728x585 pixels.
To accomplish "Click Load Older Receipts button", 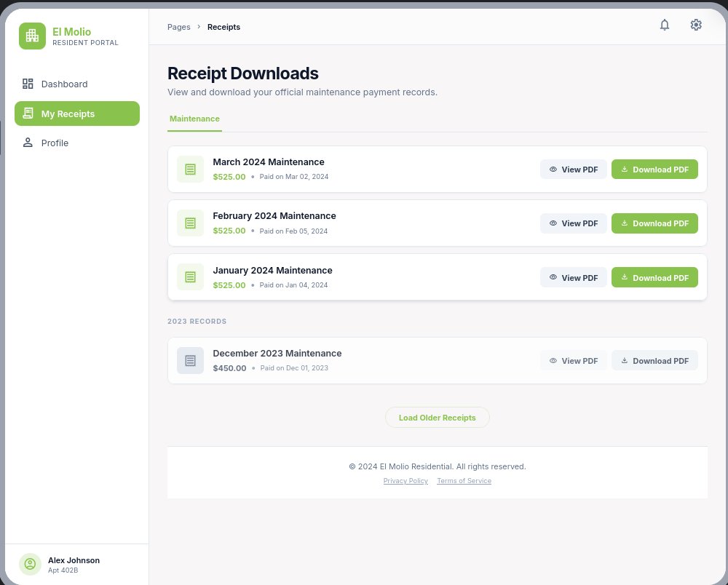I will pyautogui.click(x=438, y=418).
